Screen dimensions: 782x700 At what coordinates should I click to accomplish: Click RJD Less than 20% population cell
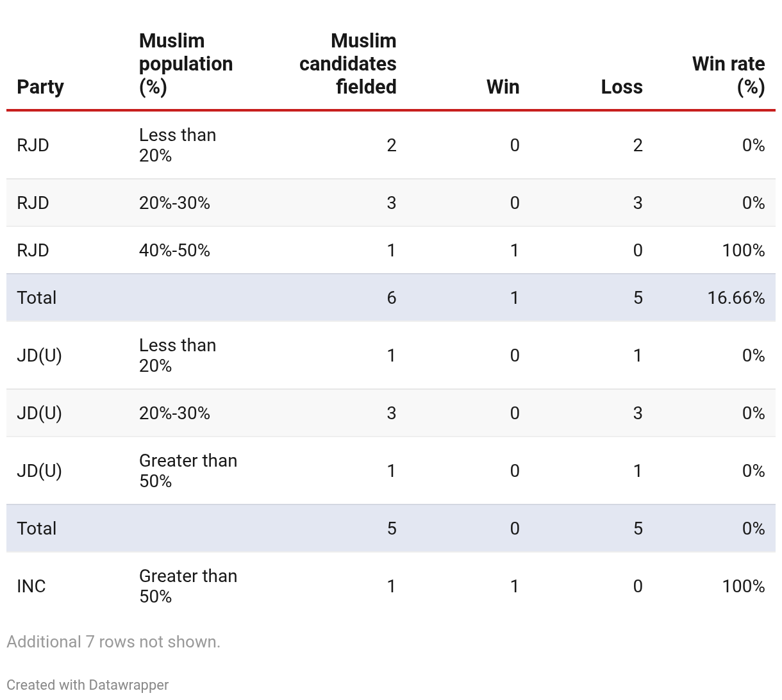click(x=178, y=145)
